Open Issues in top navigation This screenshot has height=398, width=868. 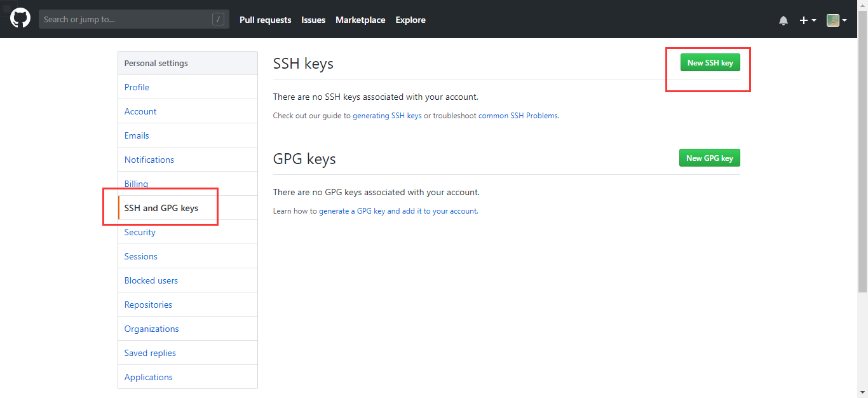click(313, 20)
